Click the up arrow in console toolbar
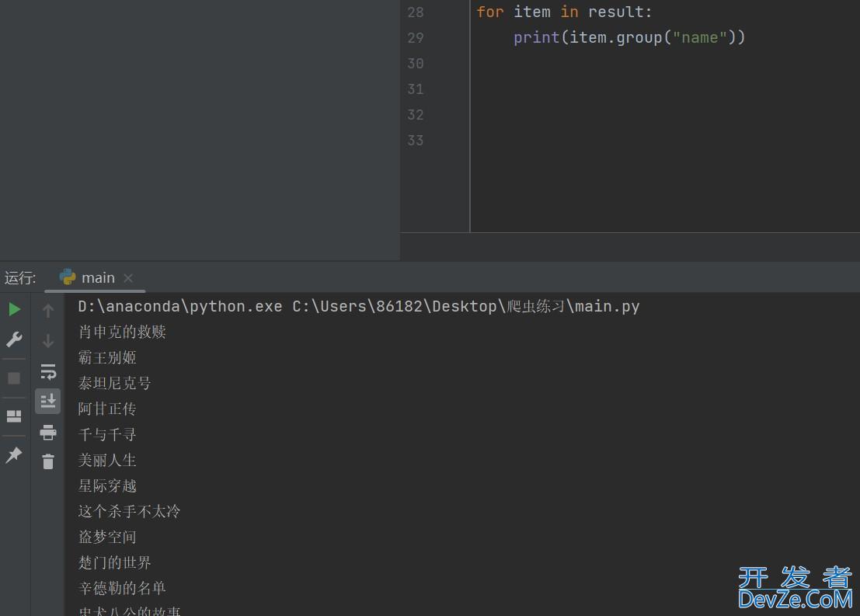Viewport: 860px width, 616px height. coord(48,311)
